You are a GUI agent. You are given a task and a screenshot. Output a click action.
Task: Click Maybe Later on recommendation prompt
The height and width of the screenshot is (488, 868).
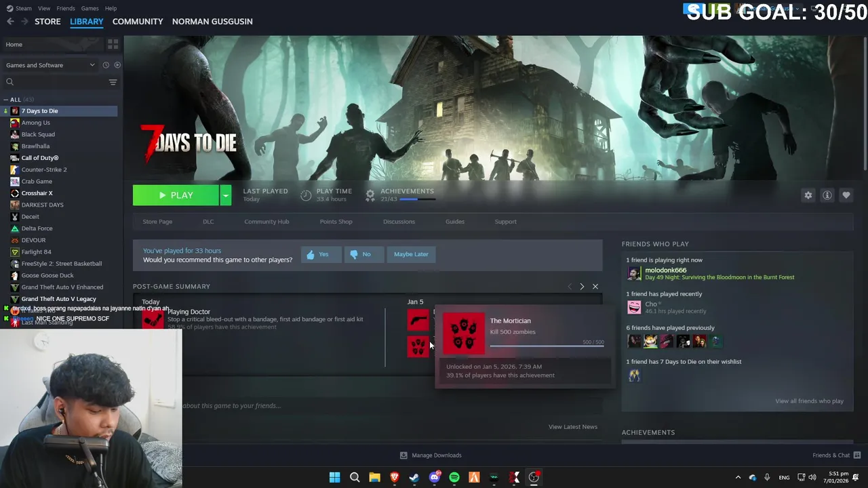[411, 254]
